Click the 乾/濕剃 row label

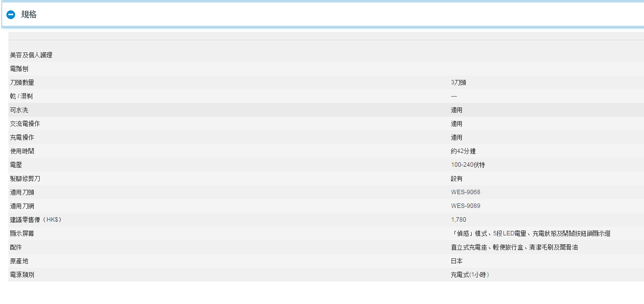22,97
